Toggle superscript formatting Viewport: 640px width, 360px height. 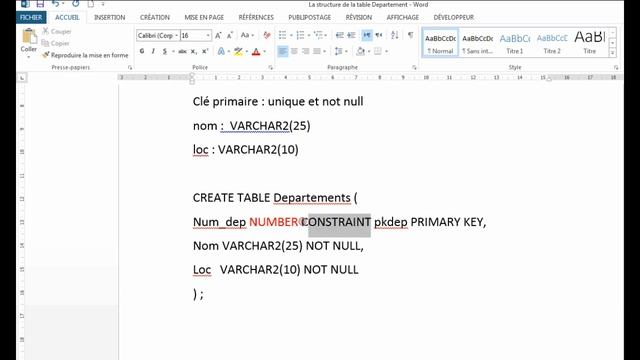pyautogui.click(x=205, y=51)
